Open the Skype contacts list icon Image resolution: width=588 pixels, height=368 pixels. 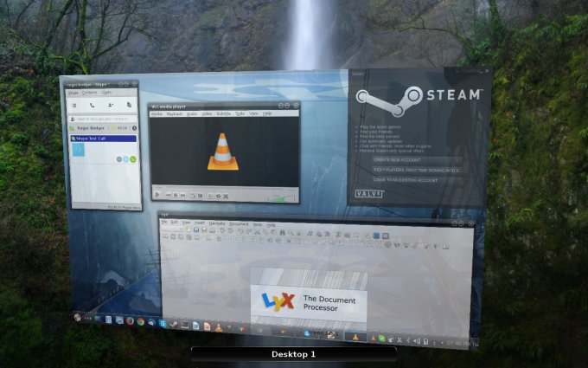(74, 106)
